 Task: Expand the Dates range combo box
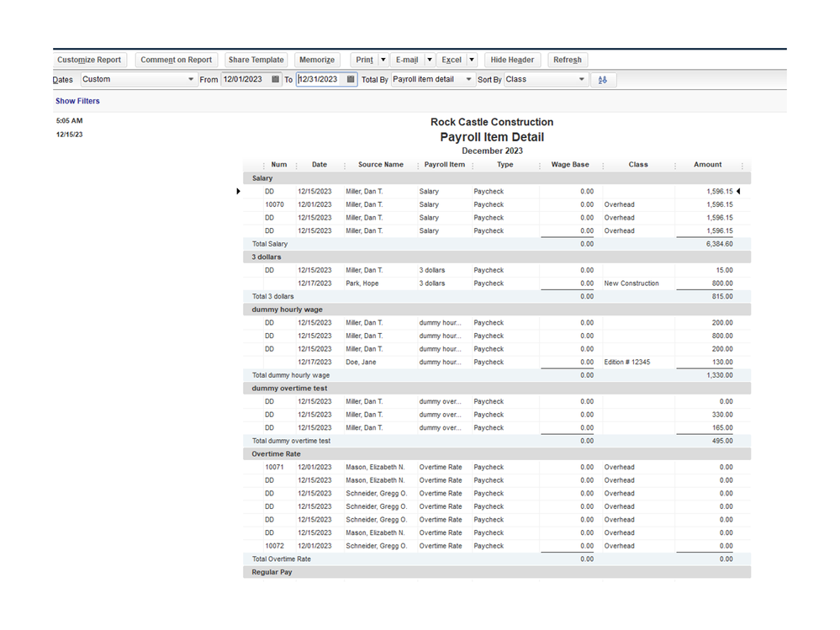191,79
